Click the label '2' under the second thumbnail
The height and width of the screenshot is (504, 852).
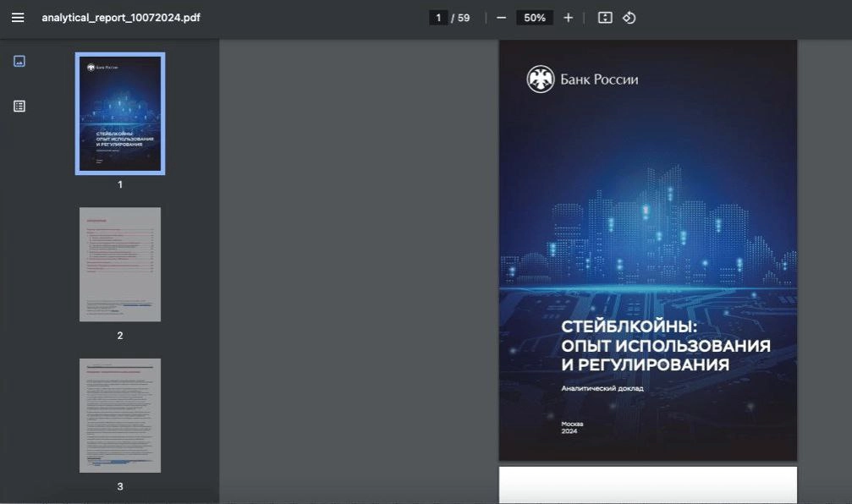click(x=120, y=336)
